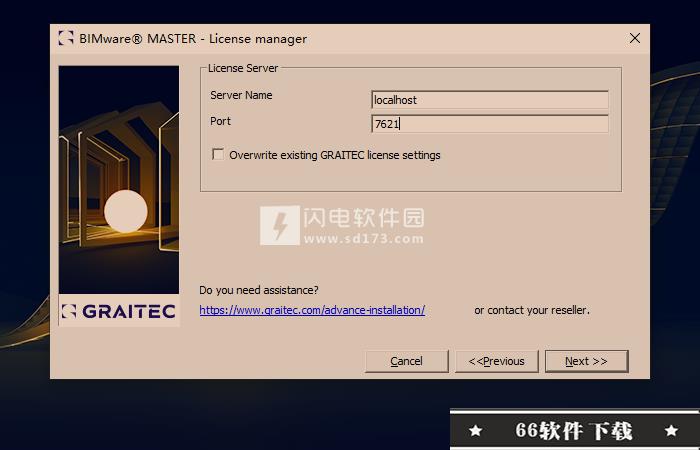Image resolution: width=700 pixels, height=450 pixels.
Task: Click the GRAITEC logo below the image
Action: [119, 311]
